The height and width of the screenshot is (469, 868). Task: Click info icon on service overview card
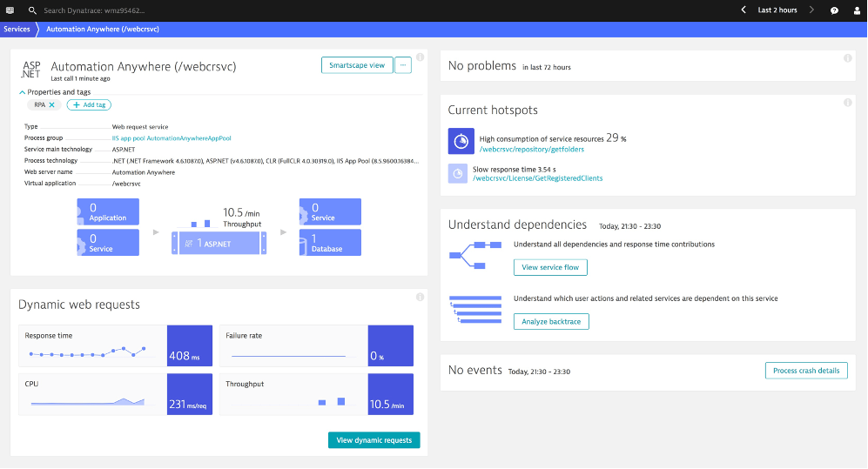[x=421, y=57]
